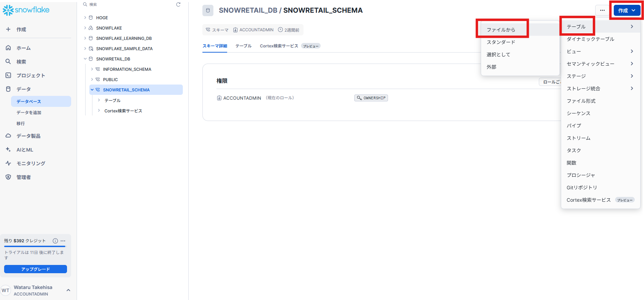Click the 検索 magnifier icon in sidebar

[x=8, y=62]
